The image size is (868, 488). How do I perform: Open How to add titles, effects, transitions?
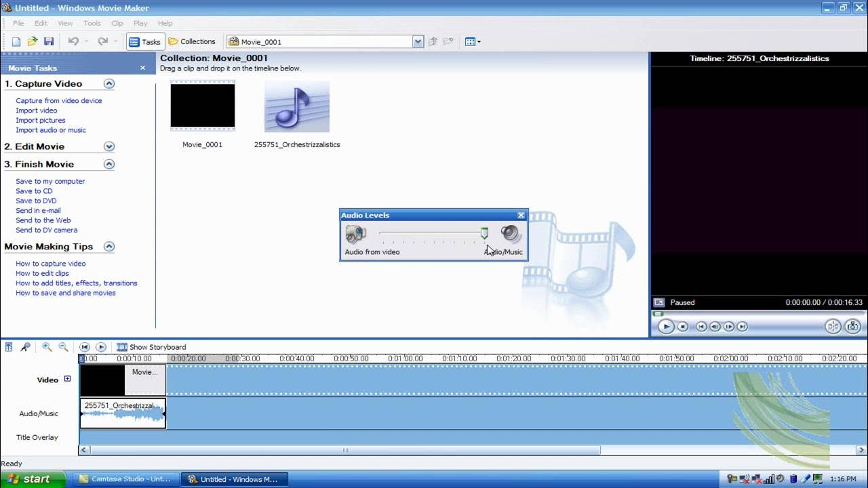tap(77, 283)
